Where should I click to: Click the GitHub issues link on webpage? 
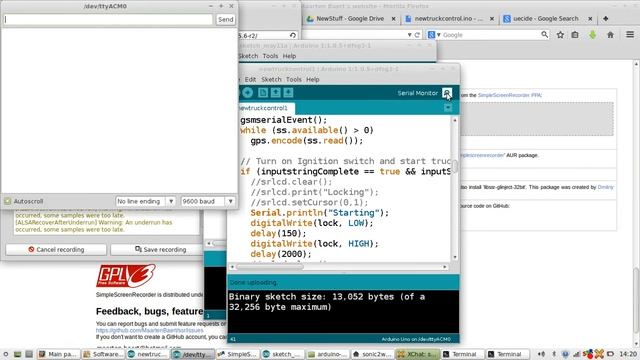149,330
